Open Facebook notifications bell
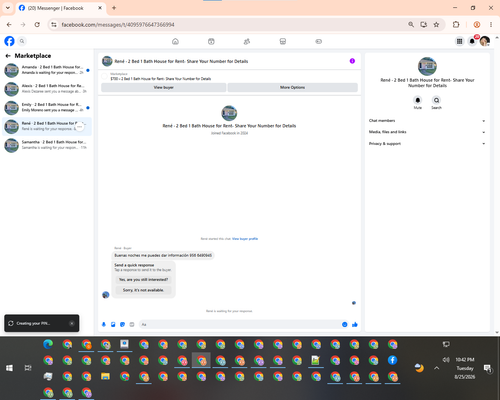The width and height of the screenshot is (500, 400). pos(472,41)
